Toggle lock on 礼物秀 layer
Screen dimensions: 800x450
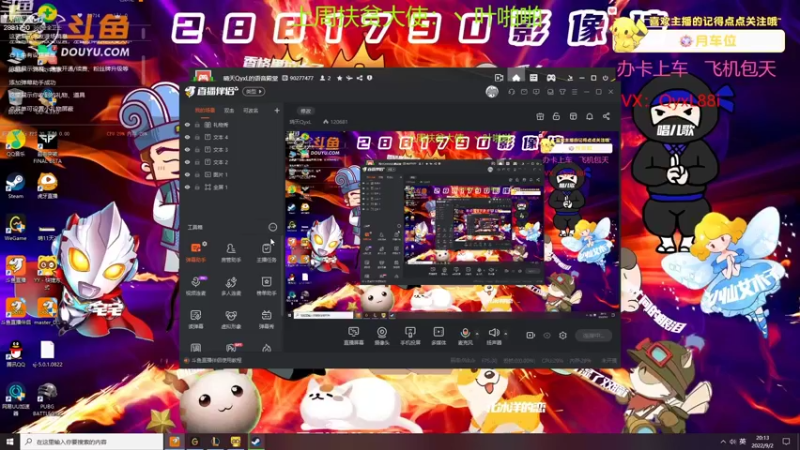(x=197, y=124)
